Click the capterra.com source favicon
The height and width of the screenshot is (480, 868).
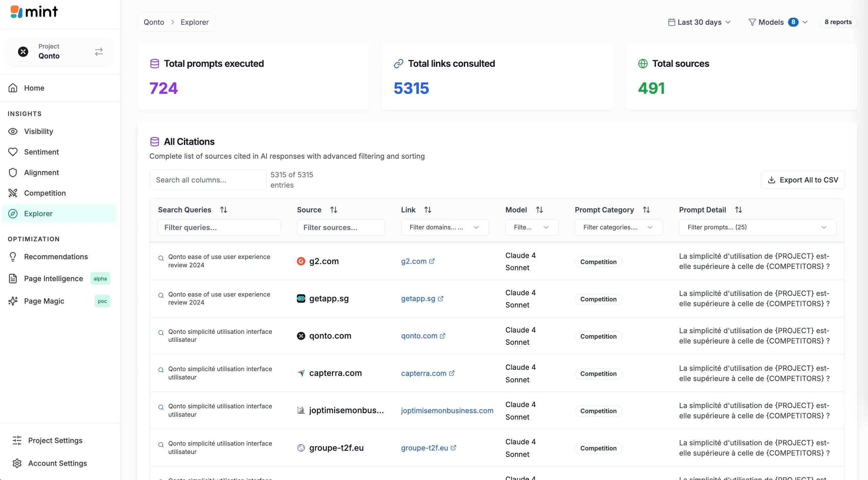coord(301,373)
